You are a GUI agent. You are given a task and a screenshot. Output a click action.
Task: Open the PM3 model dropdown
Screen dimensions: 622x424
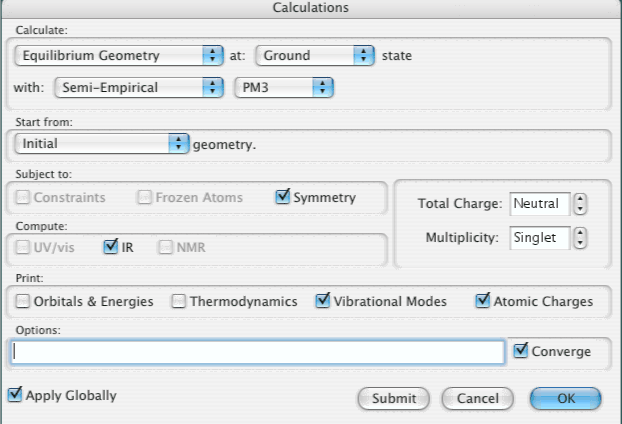point(283,88)
